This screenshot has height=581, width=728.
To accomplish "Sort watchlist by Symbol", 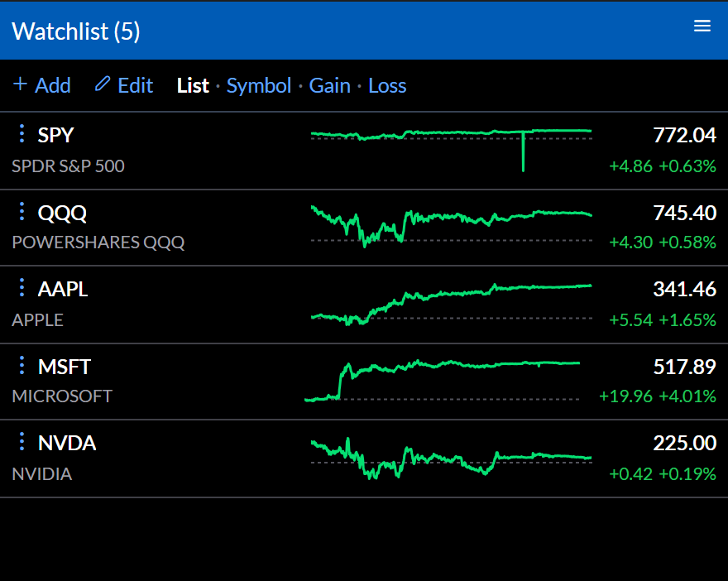I will point(259,85).
